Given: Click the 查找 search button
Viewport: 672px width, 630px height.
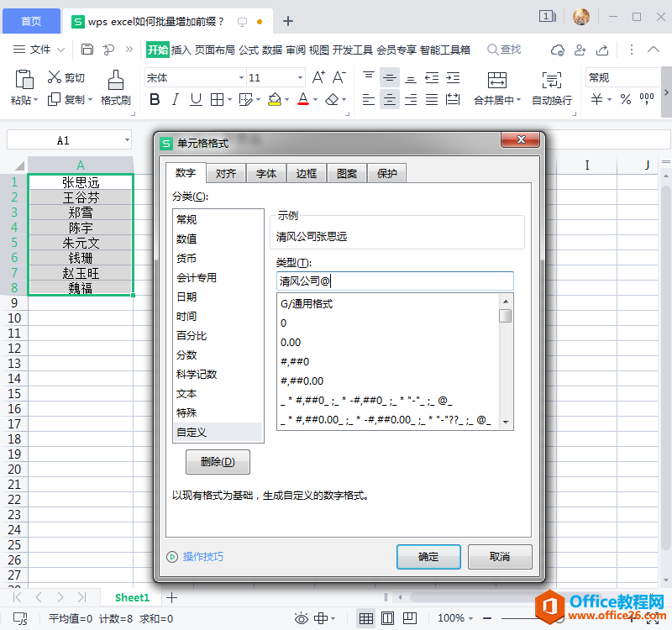Looking at the screenshot, I should click(x=505, y=50).
